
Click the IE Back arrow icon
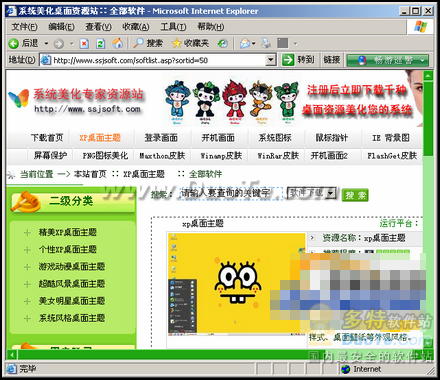point(14,43)
